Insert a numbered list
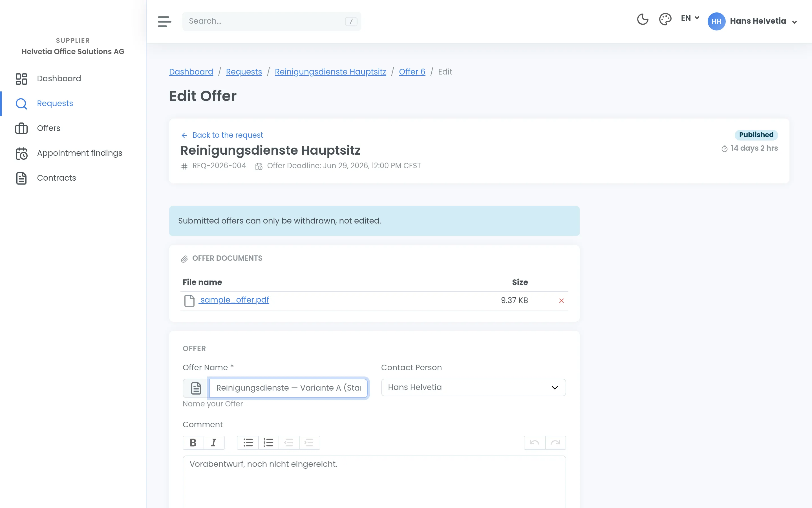 [x=268, y=443]
